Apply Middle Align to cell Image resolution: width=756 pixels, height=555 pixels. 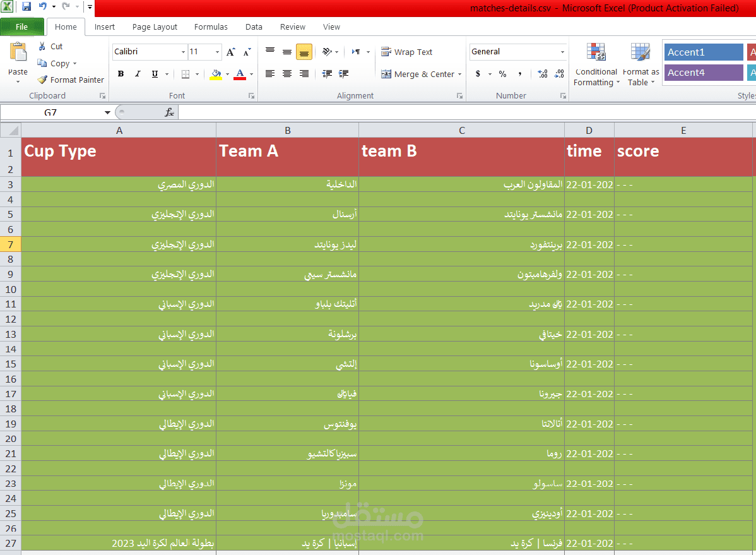pos(287,51)
